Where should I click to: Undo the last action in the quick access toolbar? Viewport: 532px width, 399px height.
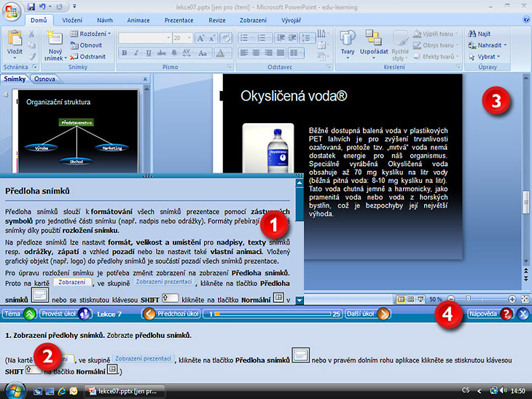tap(42, 7)
